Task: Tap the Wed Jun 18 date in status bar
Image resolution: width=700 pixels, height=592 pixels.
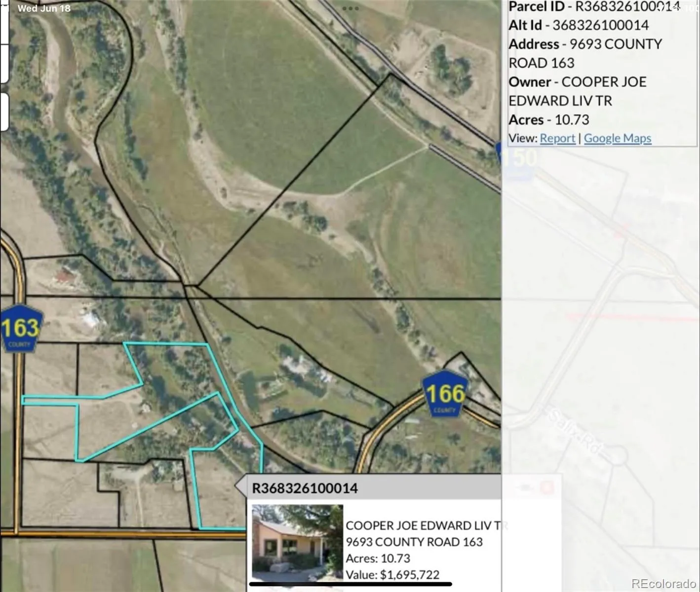Action: coord(44,8)
